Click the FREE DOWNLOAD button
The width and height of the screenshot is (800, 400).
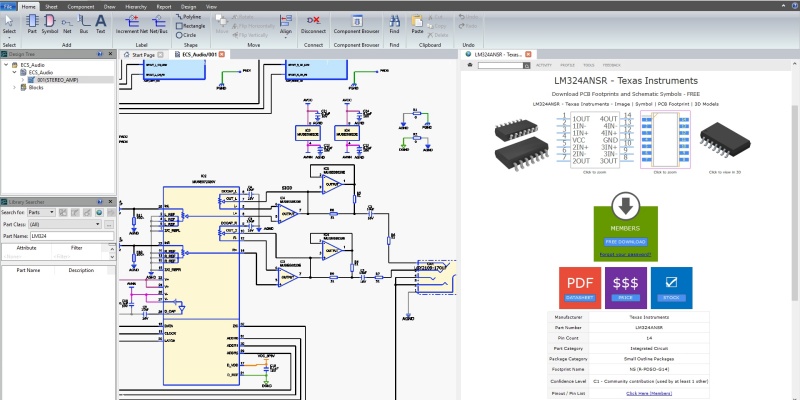point(626,242)
